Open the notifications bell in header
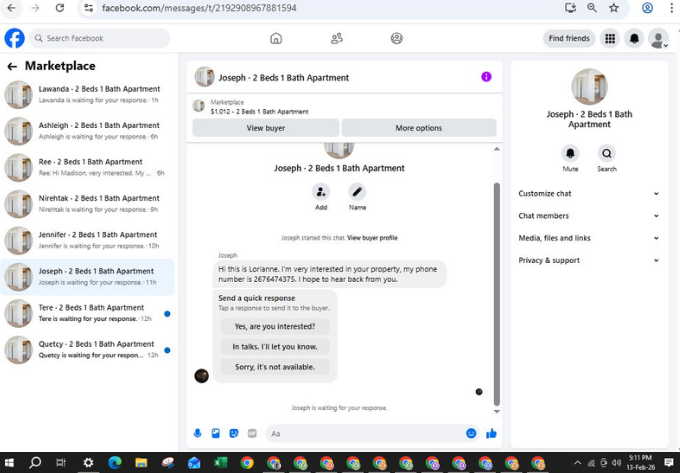 634,38
